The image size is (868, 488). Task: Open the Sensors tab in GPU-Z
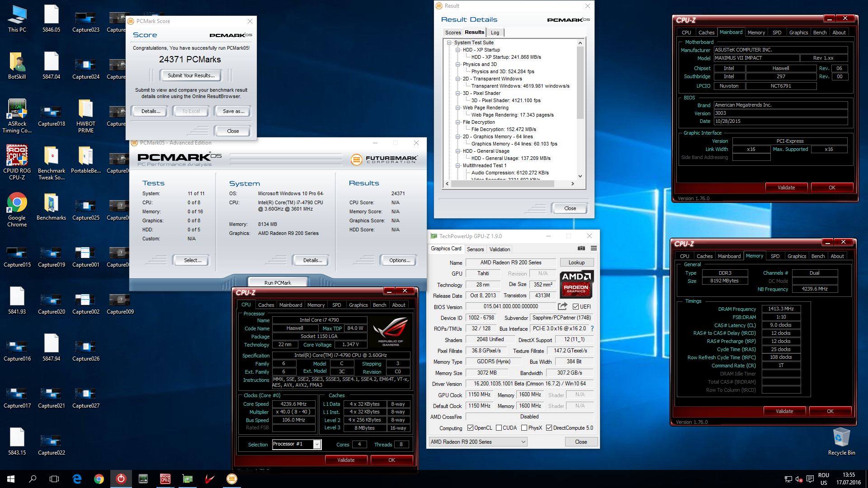475,249
